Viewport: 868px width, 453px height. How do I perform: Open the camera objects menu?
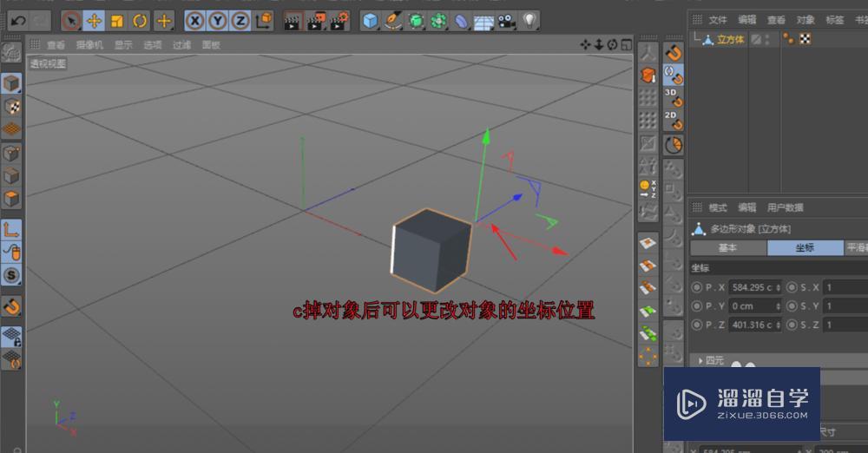point(507,21)
